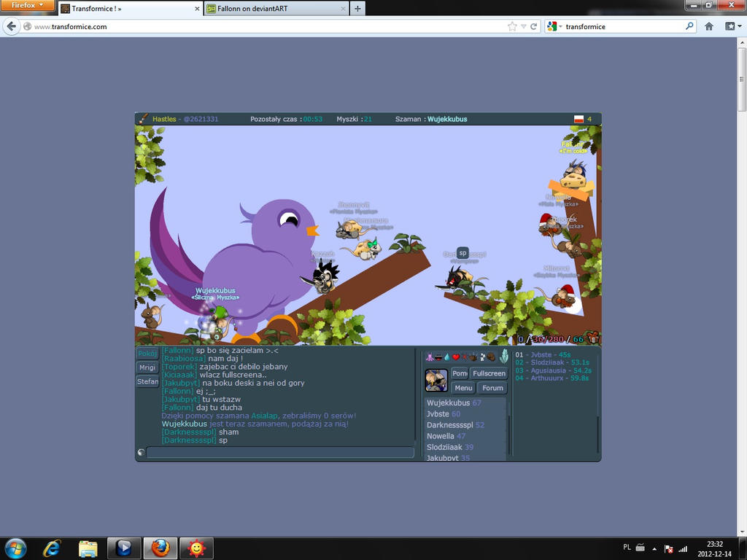Open the game Menu button

[463, 388]
